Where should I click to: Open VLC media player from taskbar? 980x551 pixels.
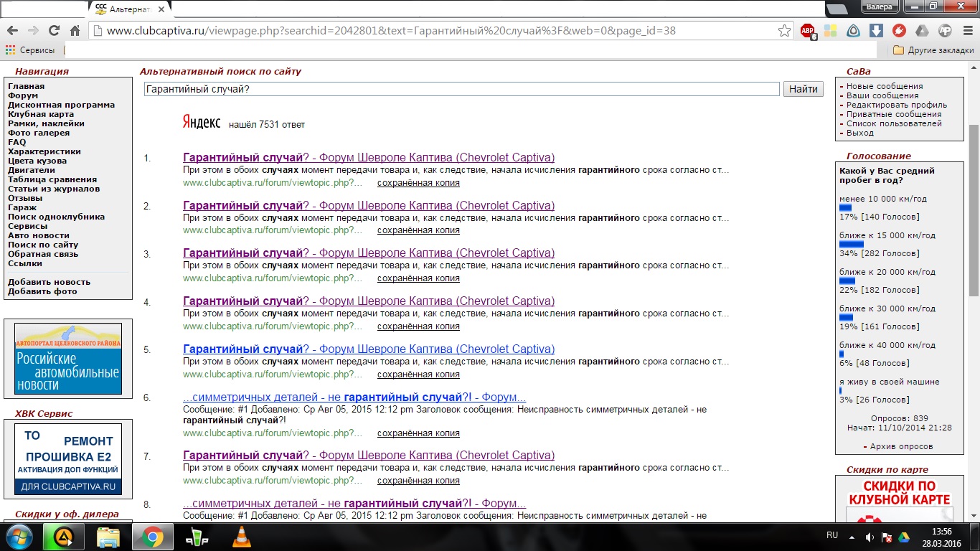242,537
